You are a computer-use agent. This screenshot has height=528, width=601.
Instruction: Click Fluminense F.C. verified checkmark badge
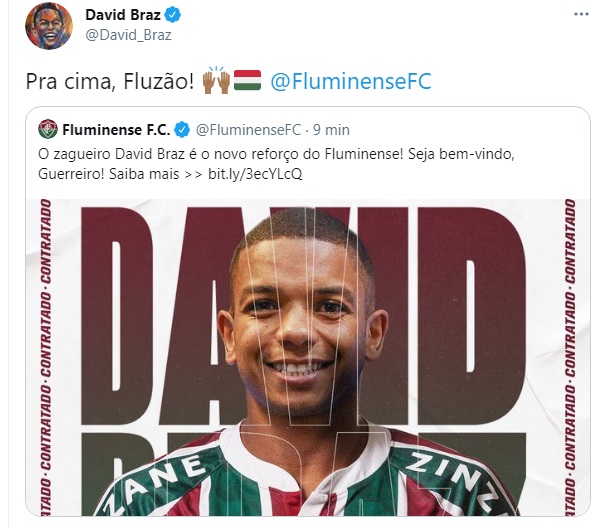182,130
